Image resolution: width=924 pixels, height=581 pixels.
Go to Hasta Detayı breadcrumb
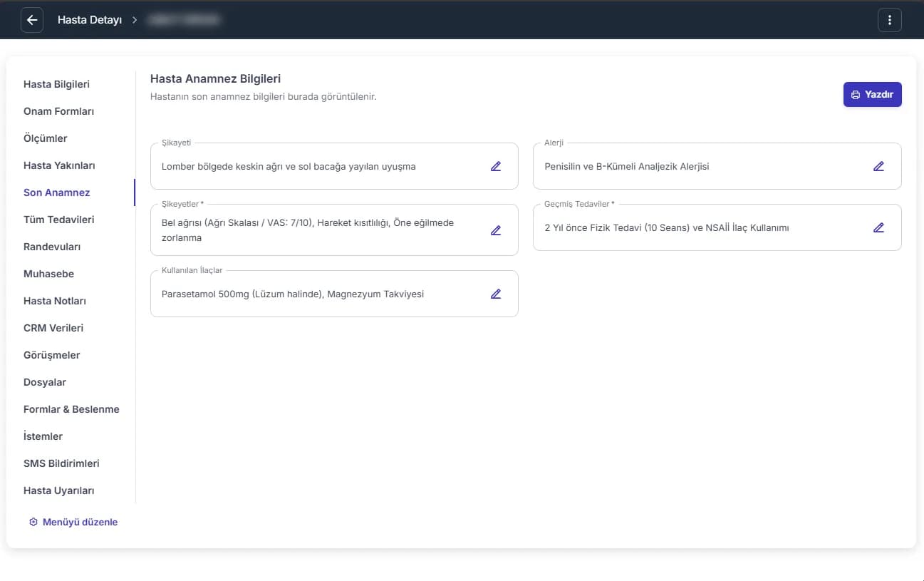click(x=90, y=20)
